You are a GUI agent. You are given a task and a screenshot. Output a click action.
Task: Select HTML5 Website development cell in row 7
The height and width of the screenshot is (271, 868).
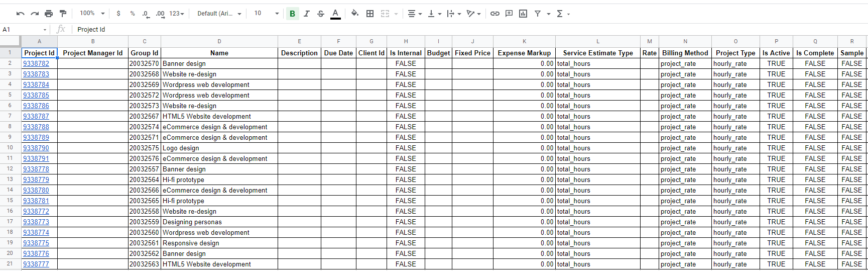[219, 116]
